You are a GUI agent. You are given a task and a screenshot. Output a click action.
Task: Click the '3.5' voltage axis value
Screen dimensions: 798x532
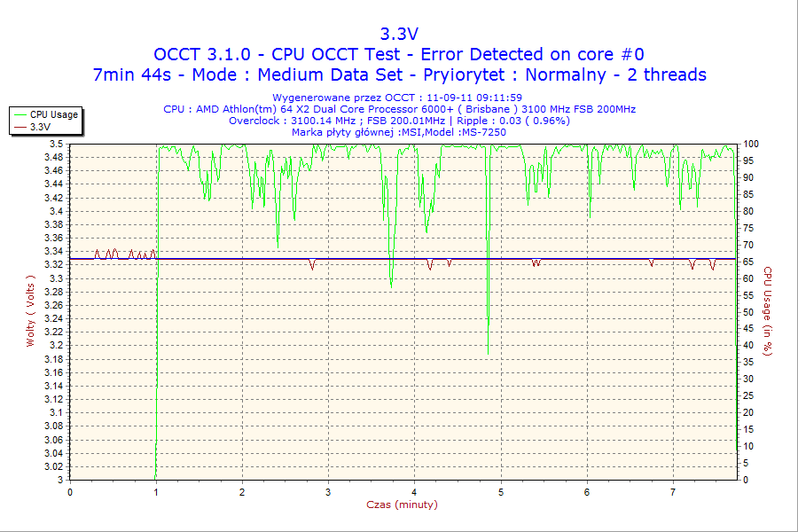tap(57, 144)
